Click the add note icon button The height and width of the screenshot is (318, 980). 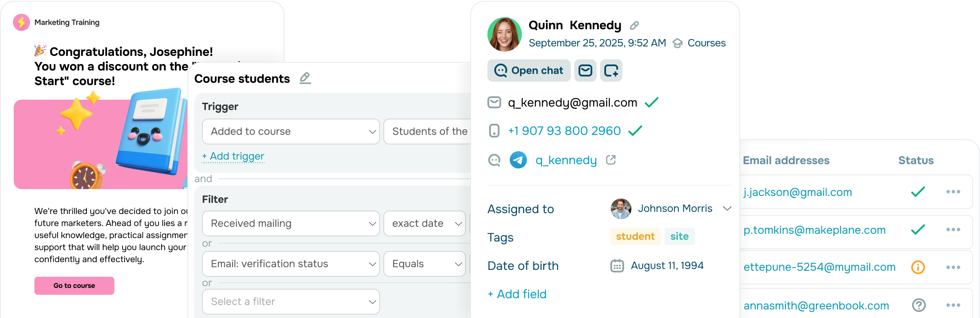tap(611, 70)
